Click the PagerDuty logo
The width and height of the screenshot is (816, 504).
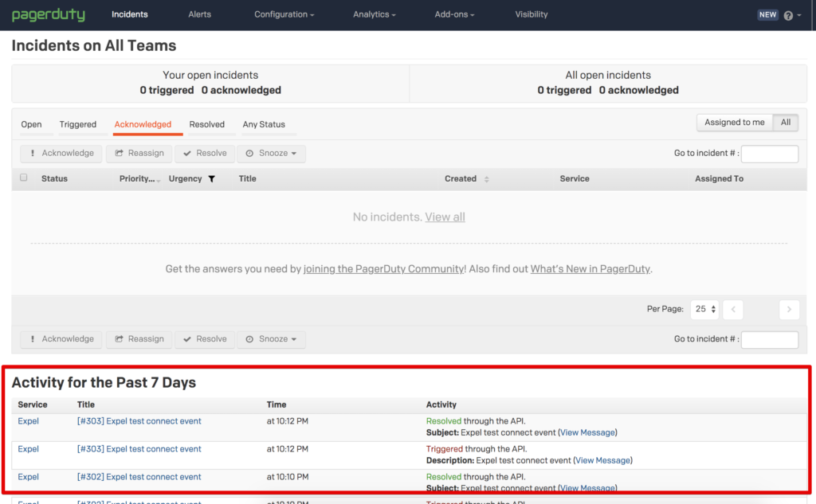tap(49, 14)
